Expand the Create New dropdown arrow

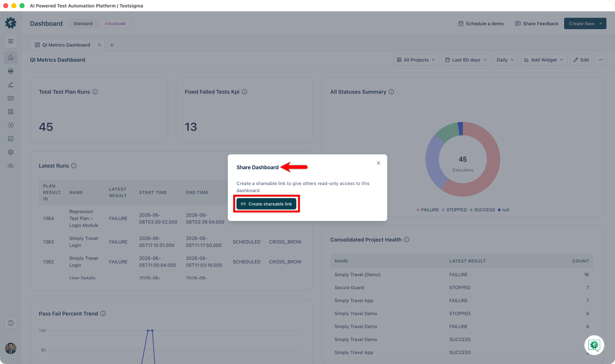pos(601,23)
